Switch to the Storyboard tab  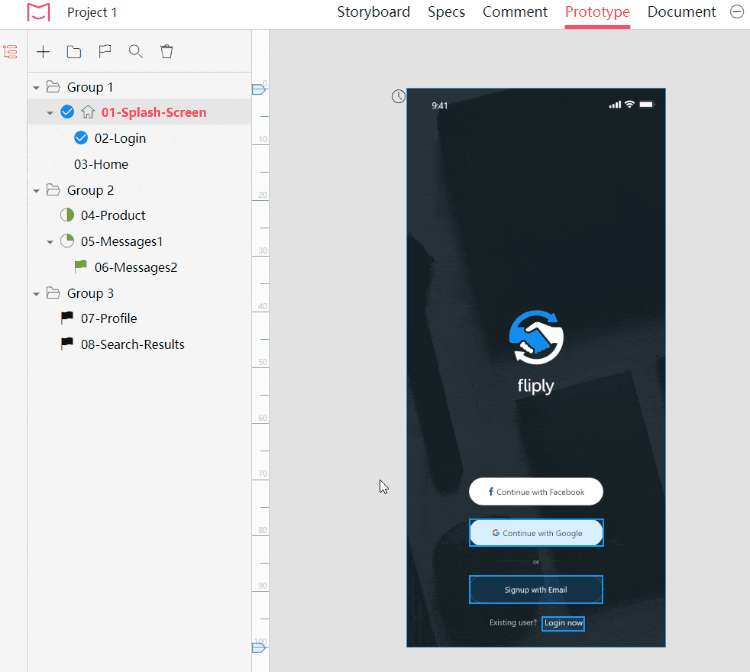(x=374, y=12)
